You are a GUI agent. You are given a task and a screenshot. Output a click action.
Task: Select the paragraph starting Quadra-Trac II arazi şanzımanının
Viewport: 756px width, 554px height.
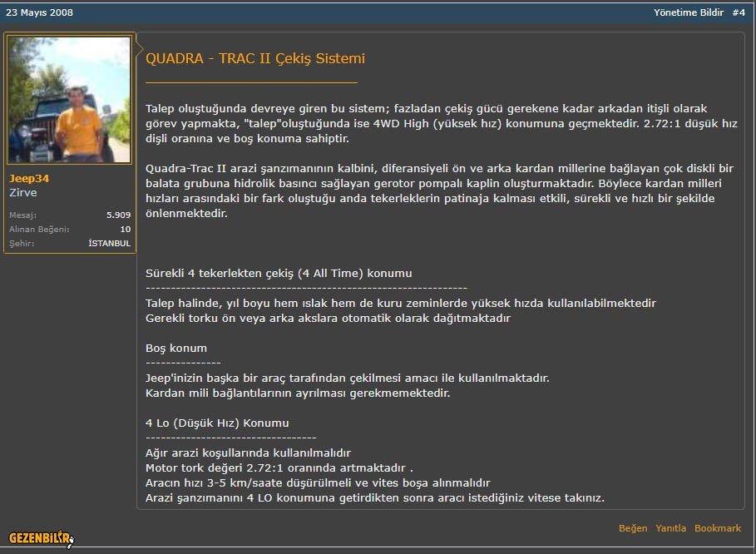tap(439, 191)
